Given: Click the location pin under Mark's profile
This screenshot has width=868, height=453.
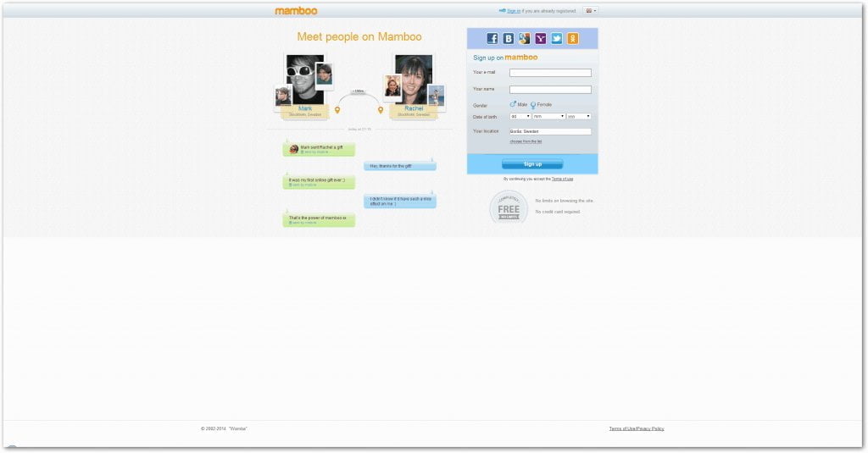Looking at the screenshot, I should (337, 110).
